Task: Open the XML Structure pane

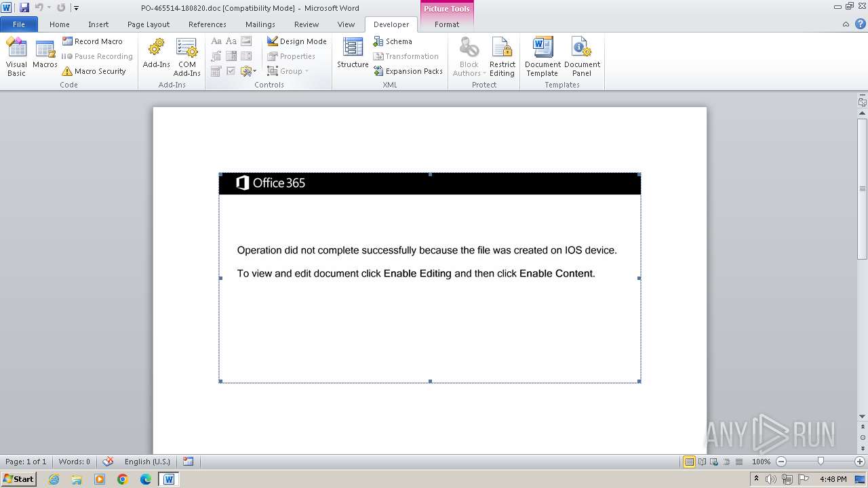Action: 353,54
